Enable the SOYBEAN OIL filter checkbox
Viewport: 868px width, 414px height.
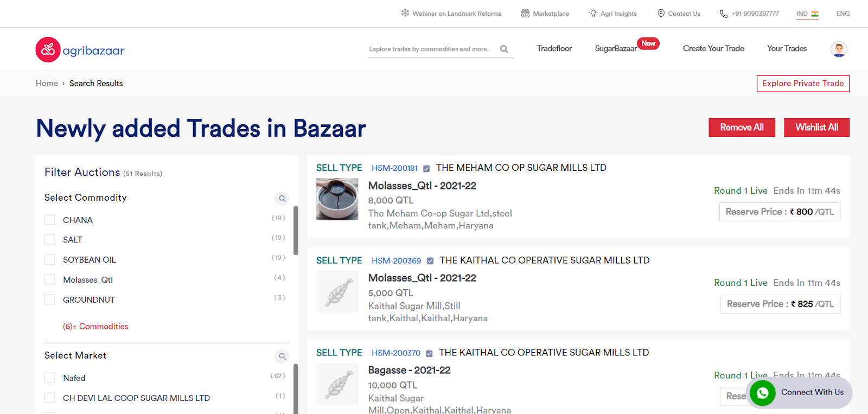50,259
